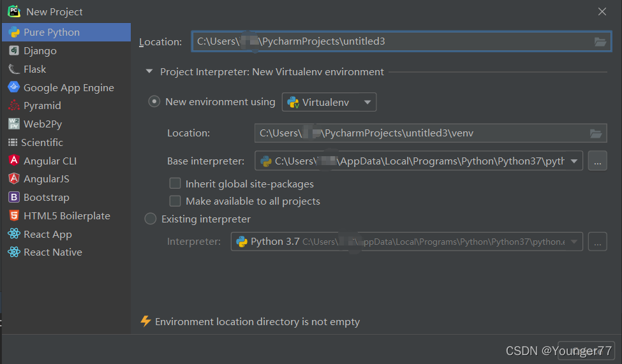Click the Pyramid red icon
This screenshot has height=364, width=622.
(x=14, y=105)
